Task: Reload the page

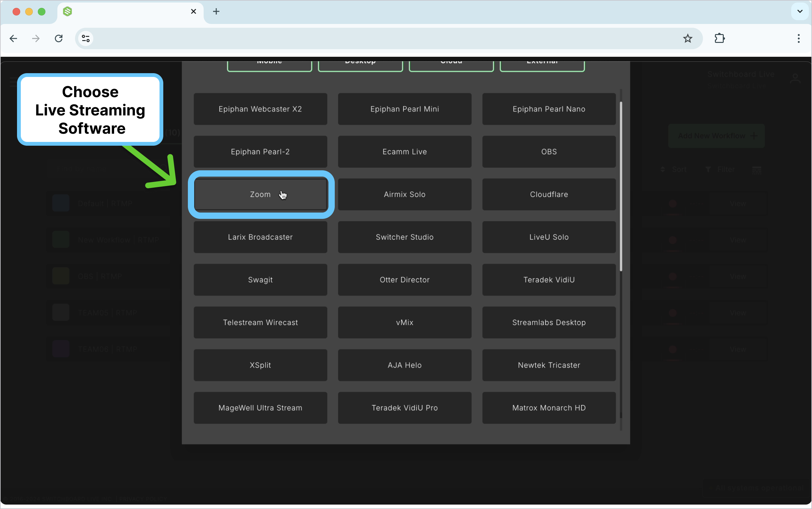Action: [59, 38]
